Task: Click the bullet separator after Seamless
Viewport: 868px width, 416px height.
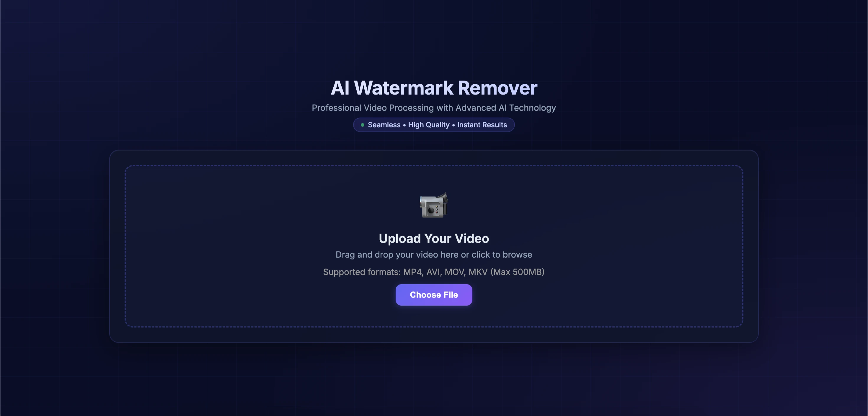Action: coord(404,125)
